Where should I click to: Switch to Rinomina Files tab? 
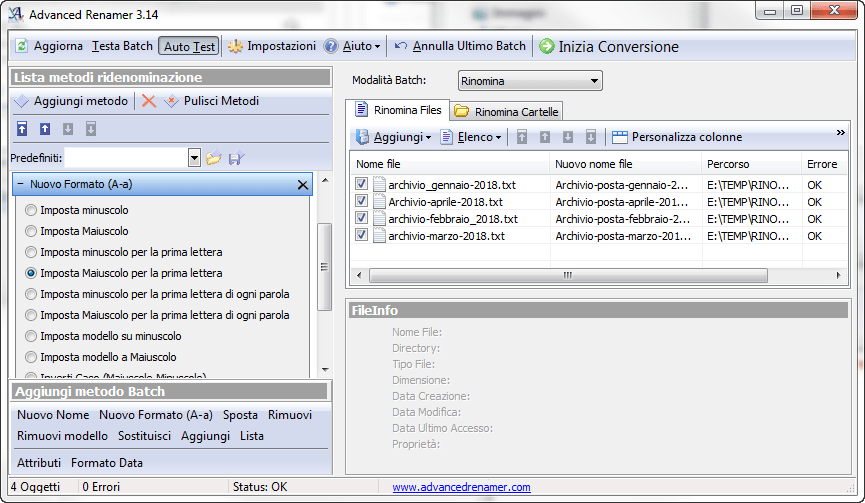click(x=398, y=110)
